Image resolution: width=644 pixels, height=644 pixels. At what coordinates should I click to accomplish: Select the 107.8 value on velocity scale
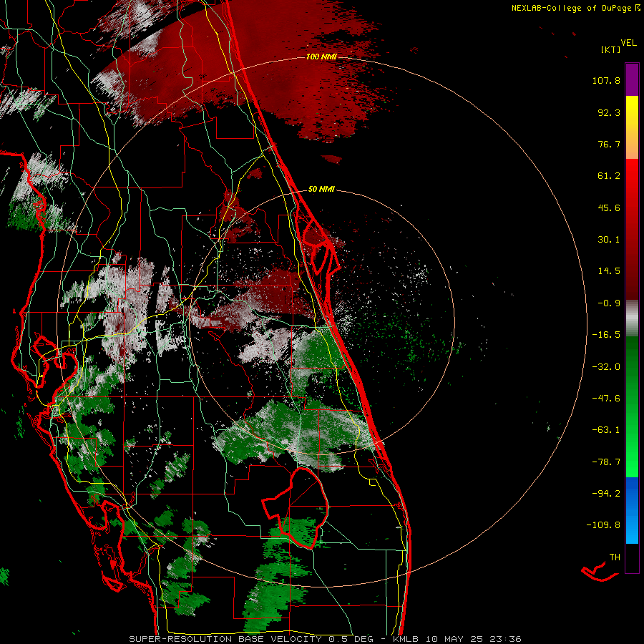tap(606, 80)
